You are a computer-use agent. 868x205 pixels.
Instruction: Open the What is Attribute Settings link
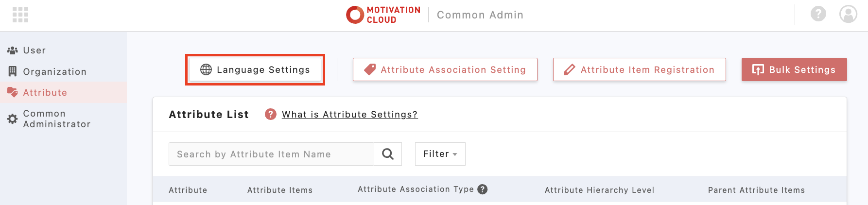point(349,115)
